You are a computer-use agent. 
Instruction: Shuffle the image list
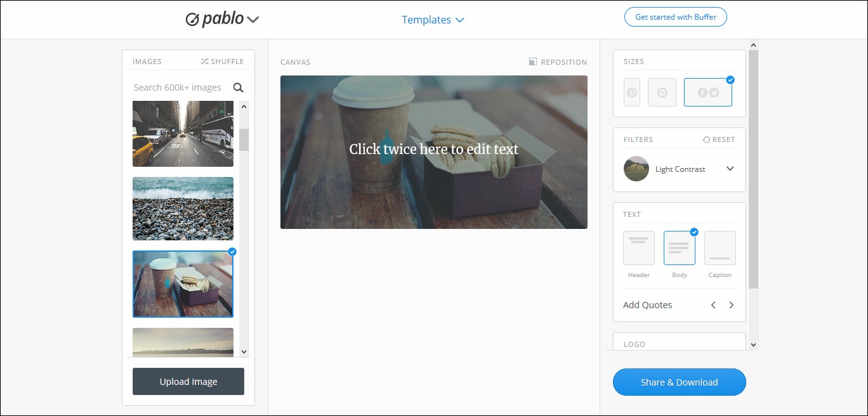pyautogui.click(x=222, y=62)
